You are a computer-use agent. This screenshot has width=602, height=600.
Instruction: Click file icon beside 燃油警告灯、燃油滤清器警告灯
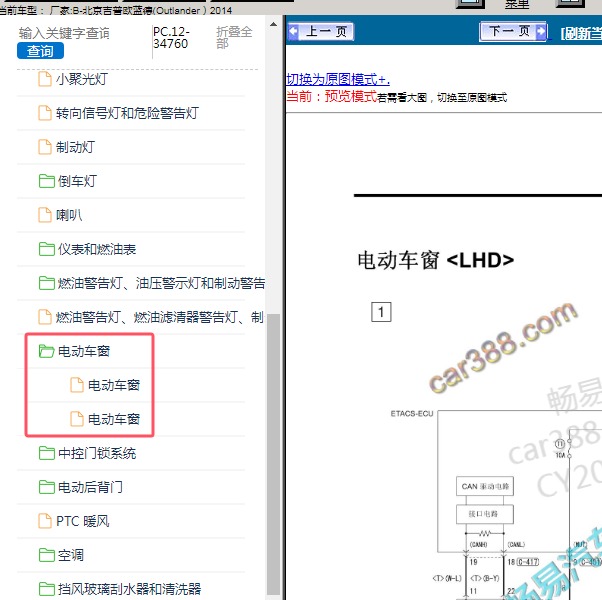[45, 317]
